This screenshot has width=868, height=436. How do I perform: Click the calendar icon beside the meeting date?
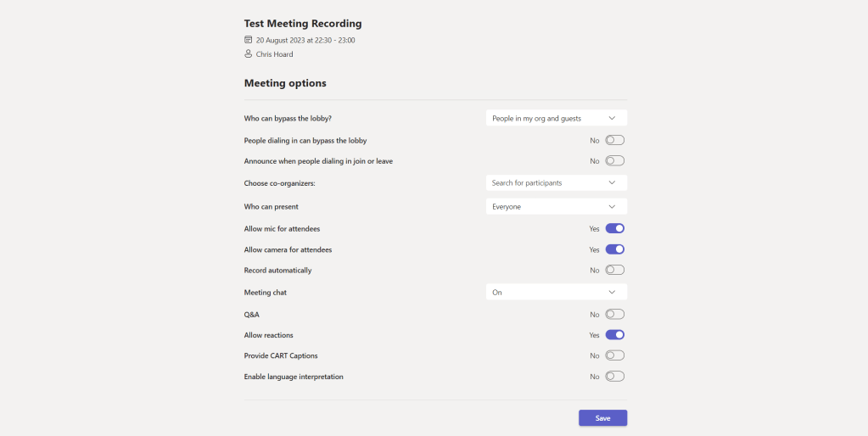(248, 40)
